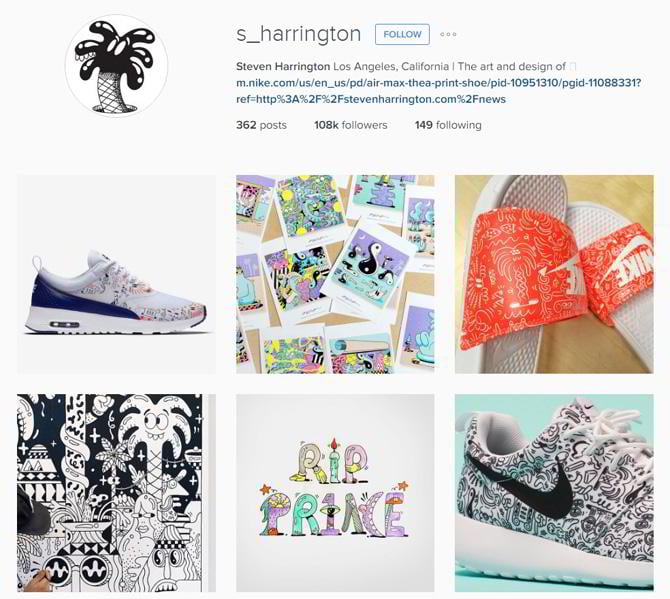This screenshot has height=599, width=670.
Task: Click the candle letter I in RIP
Action: tap(334, 458)
